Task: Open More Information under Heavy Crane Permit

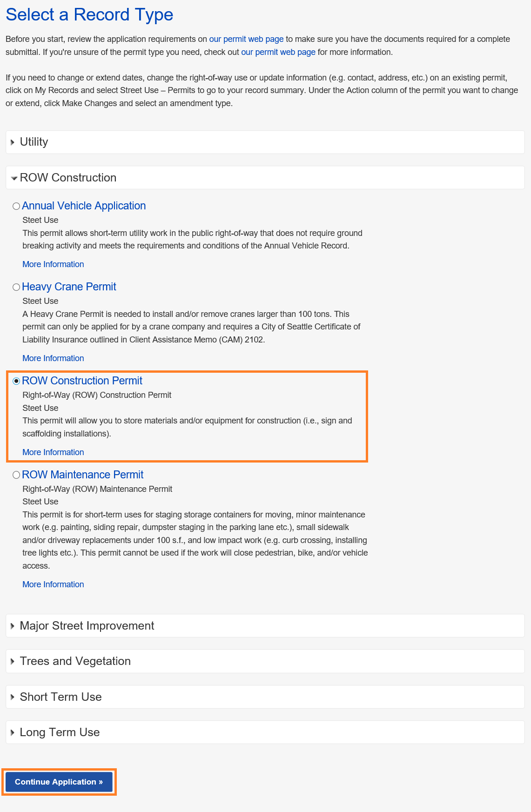Action: point(53,358)
